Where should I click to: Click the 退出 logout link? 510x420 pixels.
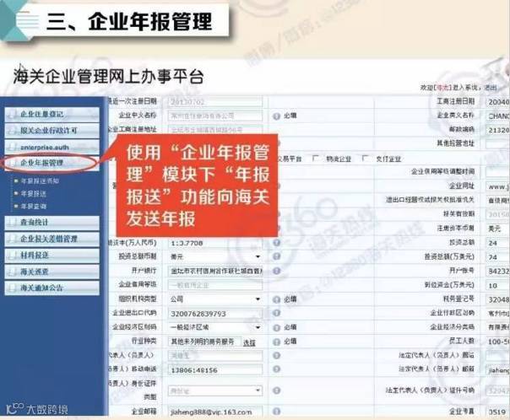point(491,88)
